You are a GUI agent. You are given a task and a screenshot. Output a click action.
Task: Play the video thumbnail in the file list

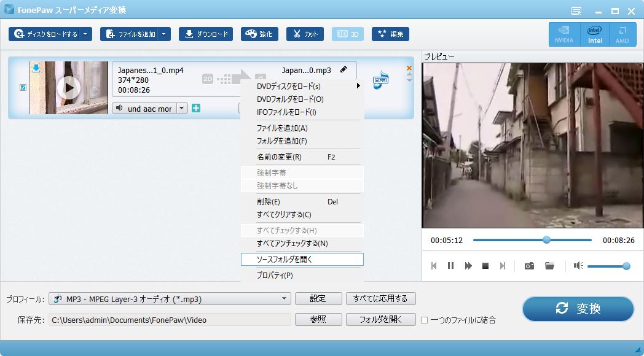tap(69, 88)
